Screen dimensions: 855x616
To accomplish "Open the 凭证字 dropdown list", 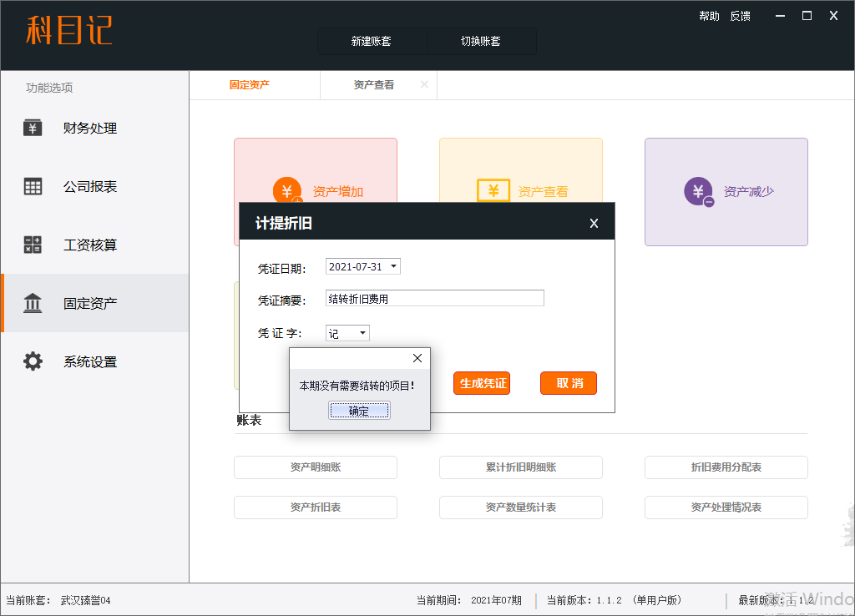I will coord(362,333).
